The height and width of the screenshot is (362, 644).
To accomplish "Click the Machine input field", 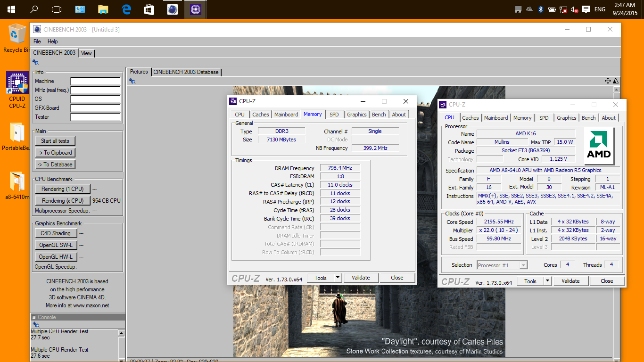I will click(96, 81).
